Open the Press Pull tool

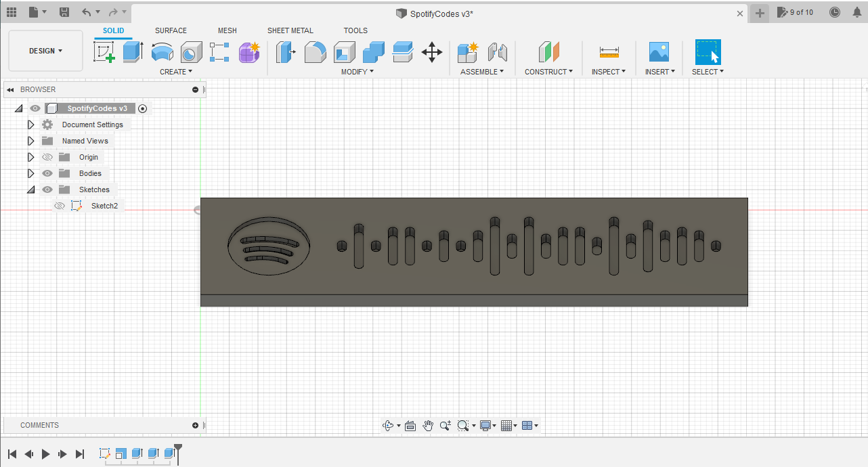click(286, 51)
